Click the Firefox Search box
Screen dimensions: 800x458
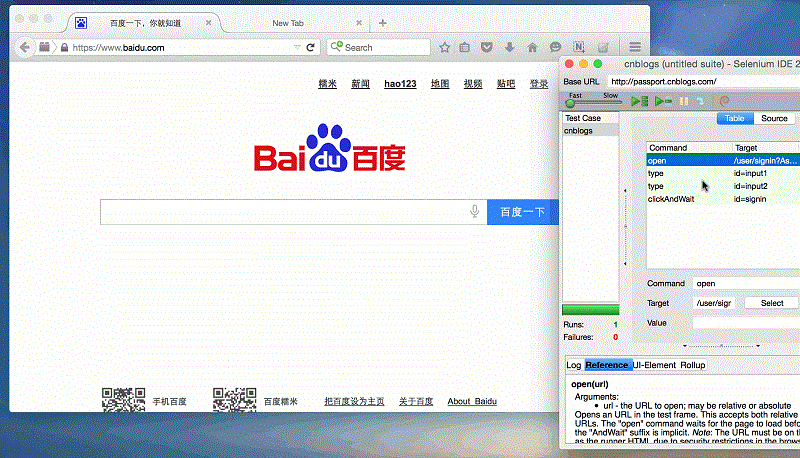point(378,47)
